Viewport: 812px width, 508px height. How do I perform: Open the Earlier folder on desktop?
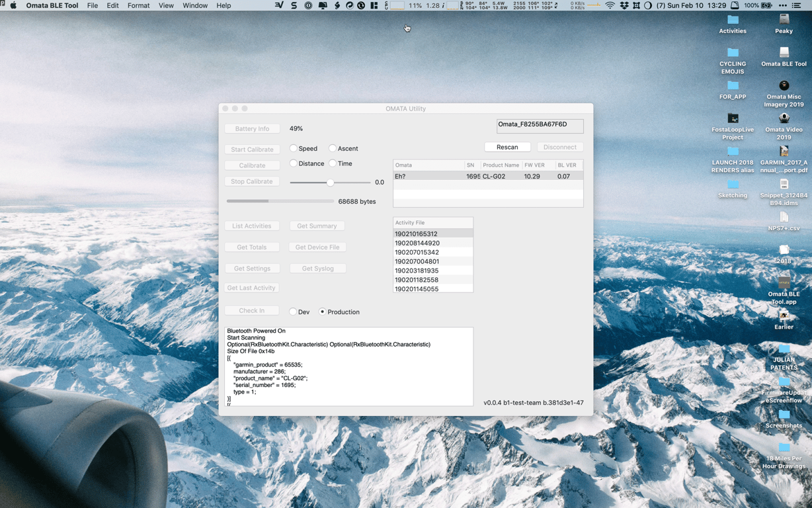[x=784, y=316]
